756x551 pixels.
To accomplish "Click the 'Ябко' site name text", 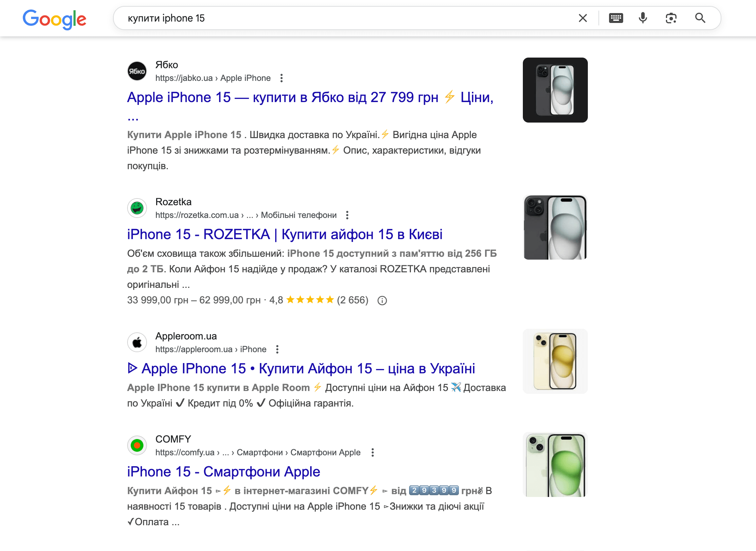I will (167, 65).
